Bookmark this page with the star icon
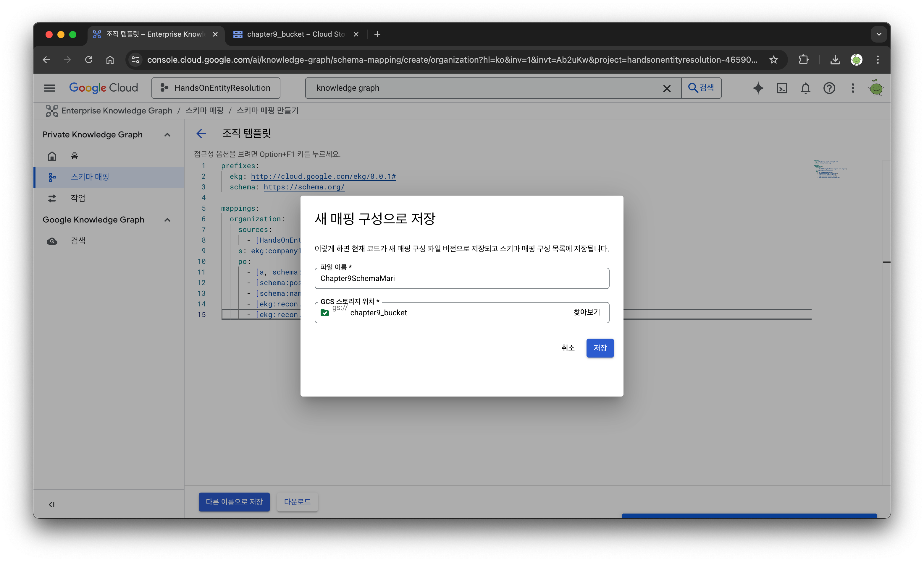The width and height of the screenshot is (924, 562). (x=774, y=60)
